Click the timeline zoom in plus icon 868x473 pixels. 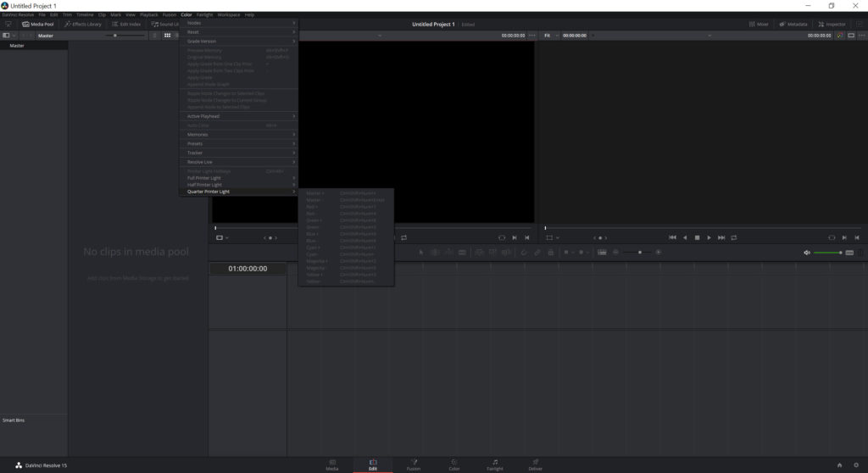click(x=658, y=253)
